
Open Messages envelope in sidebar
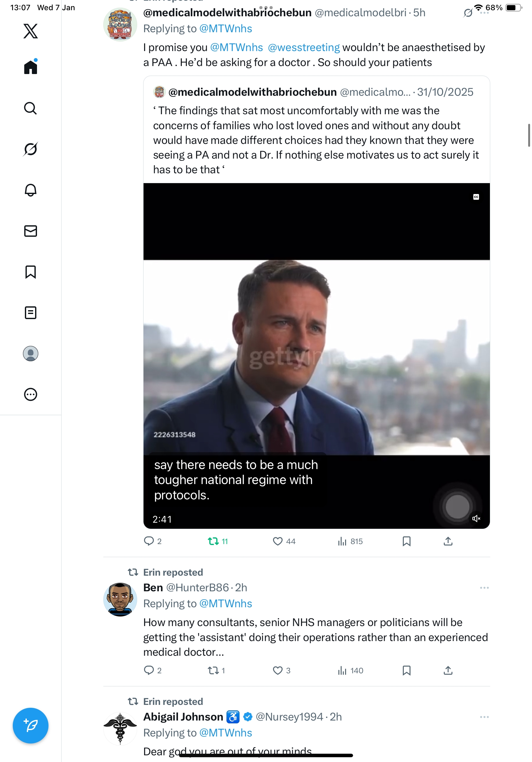31,231
